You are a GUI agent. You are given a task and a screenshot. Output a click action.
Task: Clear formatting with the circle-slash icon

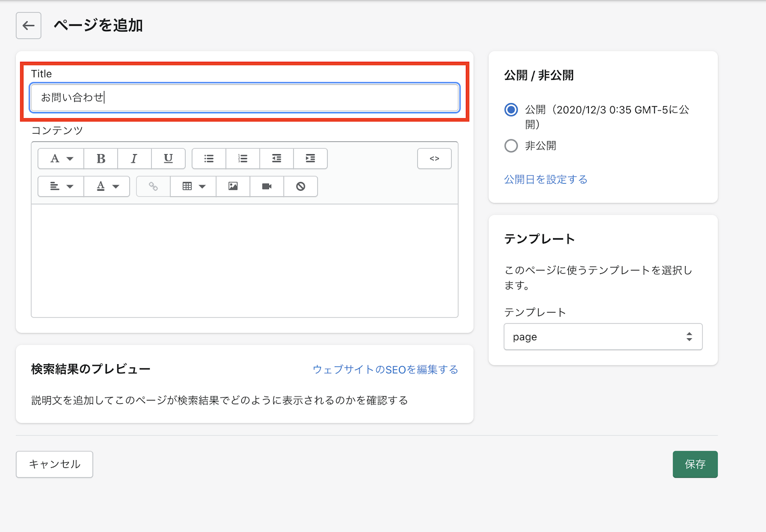tap(301, 187)
